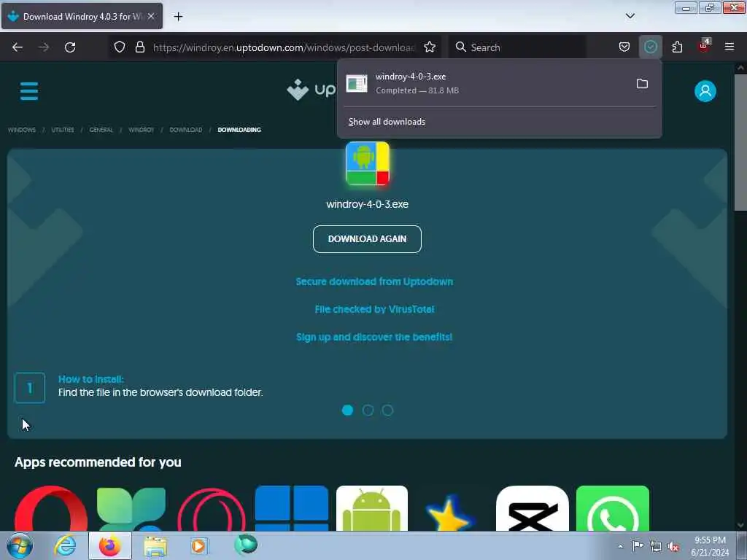This screenshot has width=747, height=560.
Task: Click the Firefox taskbar button
Action: click(110, 545)
